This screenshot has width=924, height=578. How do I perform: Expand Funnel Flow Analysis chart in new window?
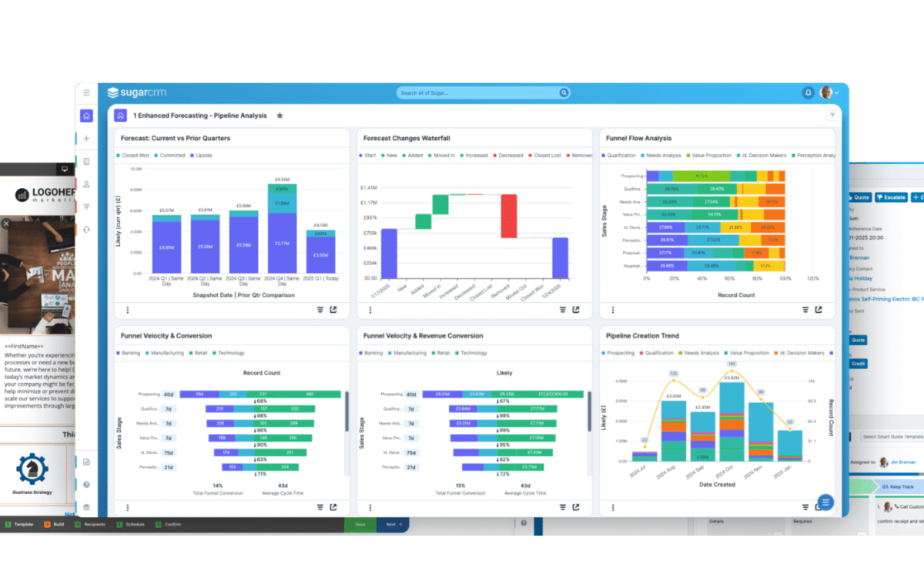coord(819,310)
